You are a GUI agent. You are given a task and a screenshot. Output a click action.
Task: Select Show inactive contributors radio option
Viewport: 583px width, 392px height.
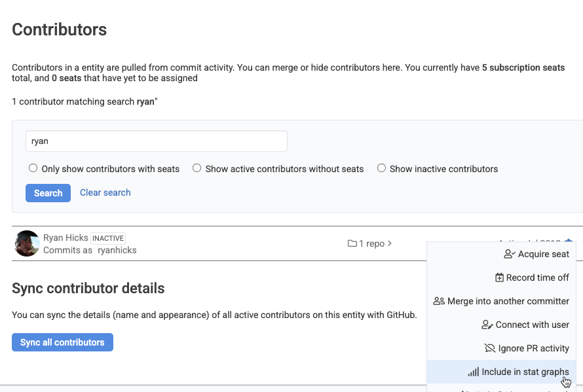coord(381,168)
